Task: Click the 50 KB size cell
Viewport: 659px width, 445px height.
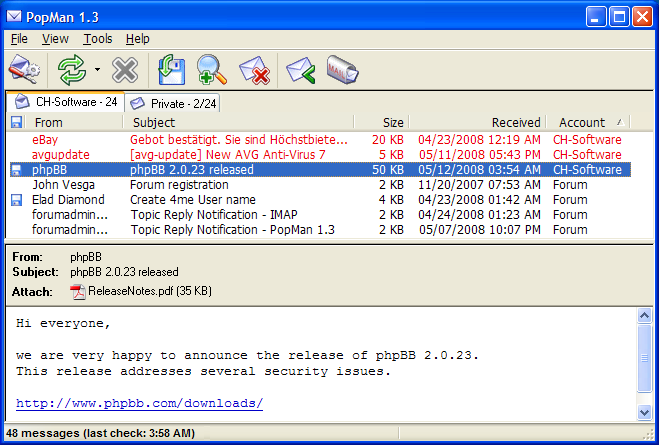Action: pyautogui.click(x=388, y=170)
